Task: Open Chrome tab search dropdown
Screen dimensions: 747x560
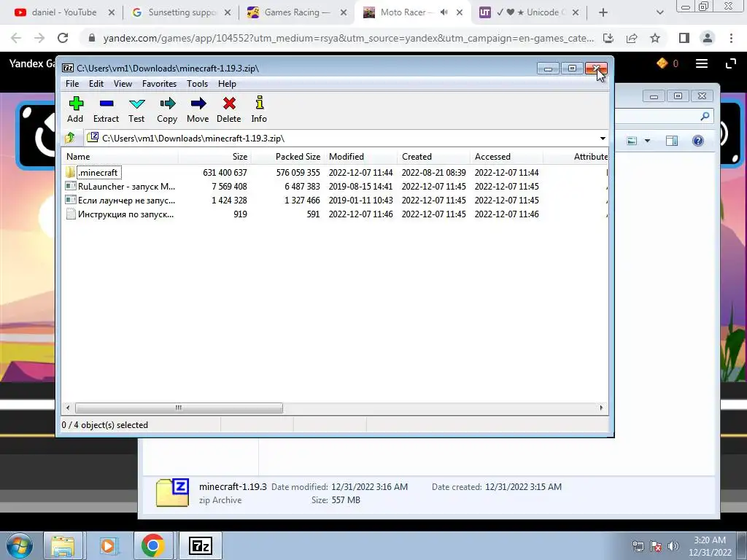Action: click(x=659, y=12)
